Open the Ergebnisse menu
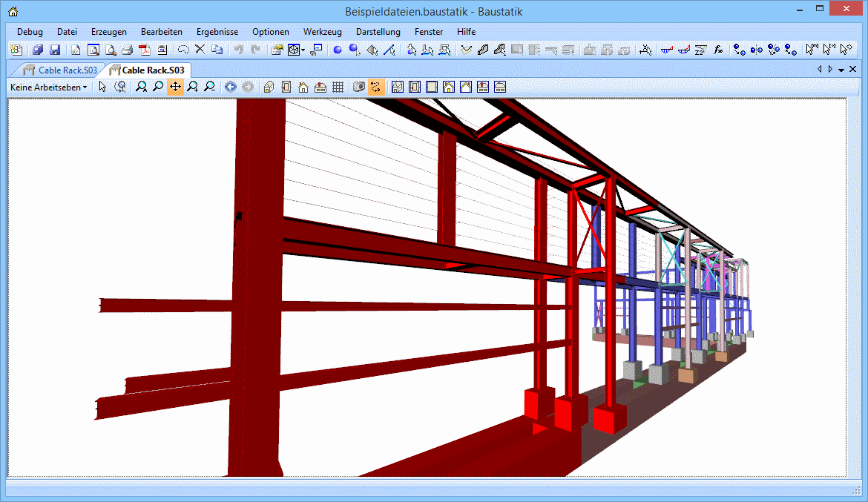Screen dimensions: 868x502 pos(217,32)
